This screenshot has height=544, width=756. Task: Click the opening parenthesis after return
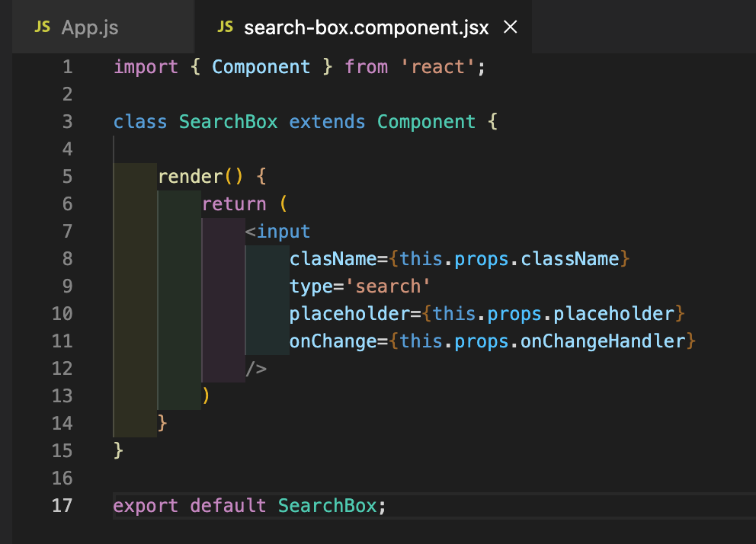pyautogui.click(x=283, y=204)
